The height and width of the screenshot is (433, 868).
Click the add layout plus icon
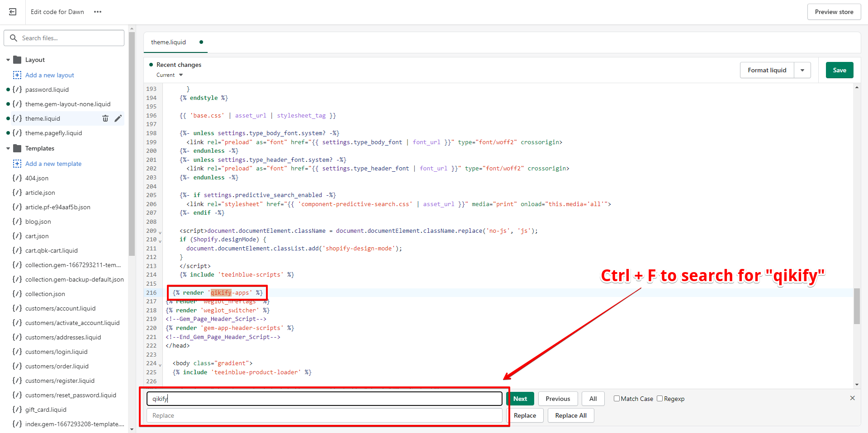point(17,75)
